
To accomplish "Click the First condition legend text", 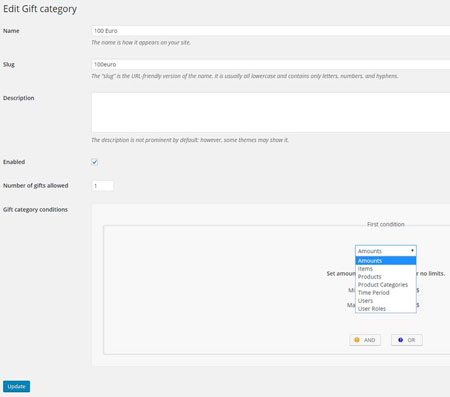I will click(386, 224).
